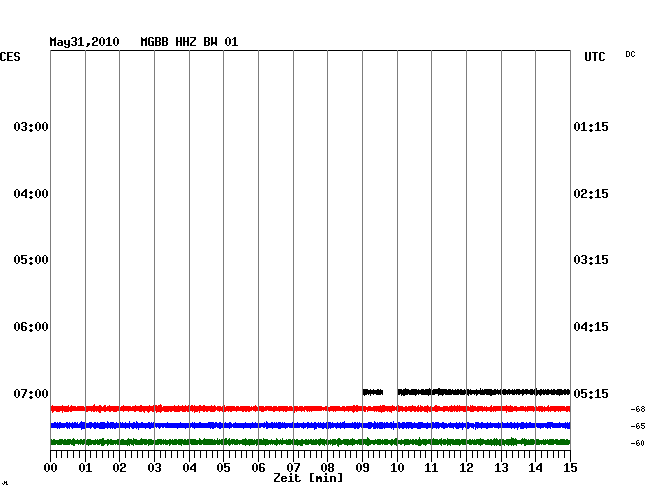Click the Zeit [min] axis title

(308, 478)
